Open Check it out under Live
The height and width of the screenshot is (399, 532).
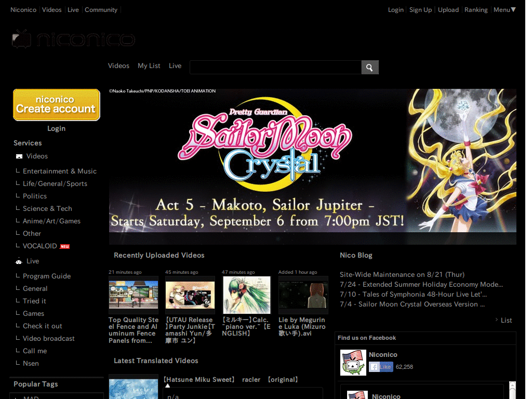point(43,326)
